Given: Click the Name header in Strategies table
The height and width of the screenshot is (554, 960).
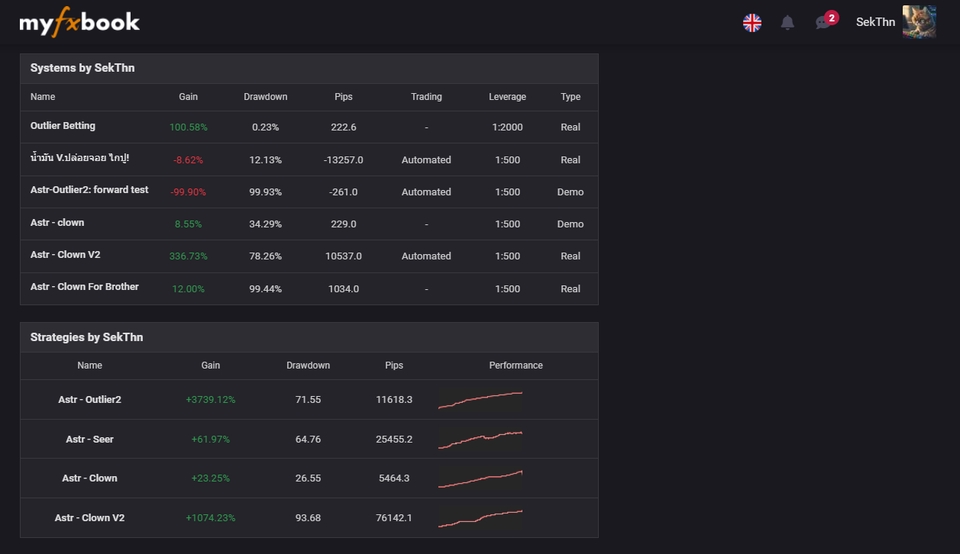Looking at the screenshot, I should pos(89,365).
